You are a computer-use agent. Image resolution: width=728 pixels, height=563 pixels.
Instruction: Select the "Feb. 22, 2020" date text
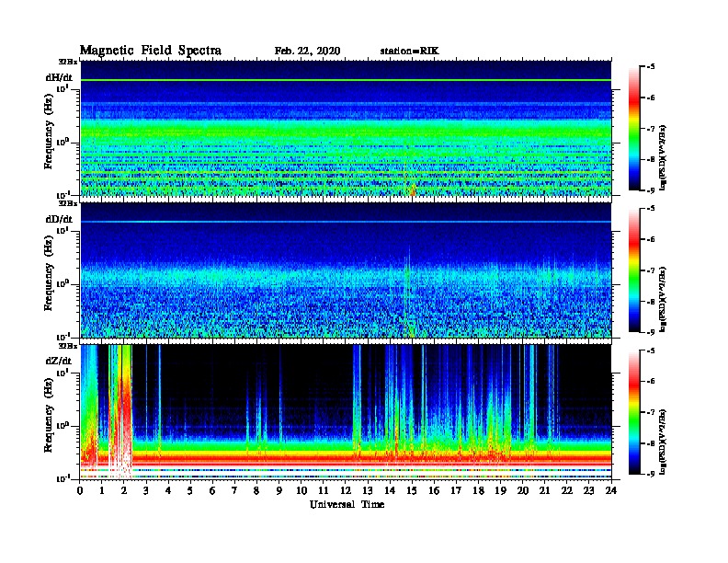(307, 52)
